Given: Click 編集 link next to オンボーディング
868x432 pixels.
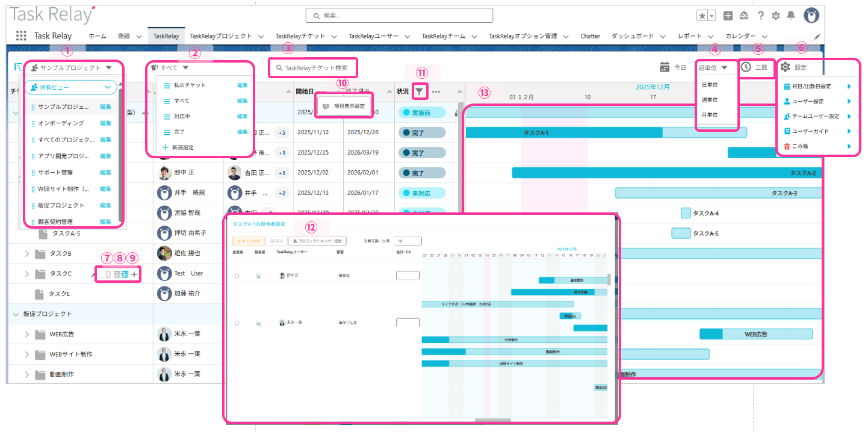Looking at the screenshot, I should click(x=105, y=123).
